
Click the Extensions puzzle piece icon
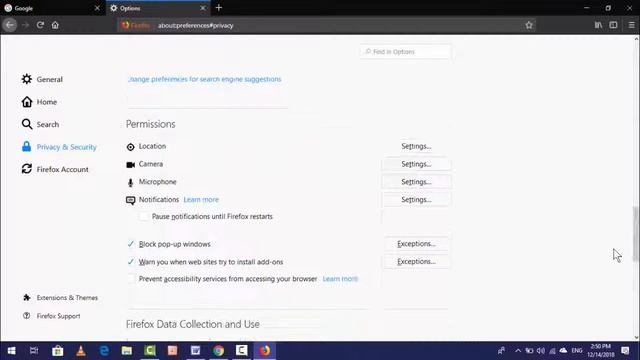pyautogui.click(x=27, y=298)
